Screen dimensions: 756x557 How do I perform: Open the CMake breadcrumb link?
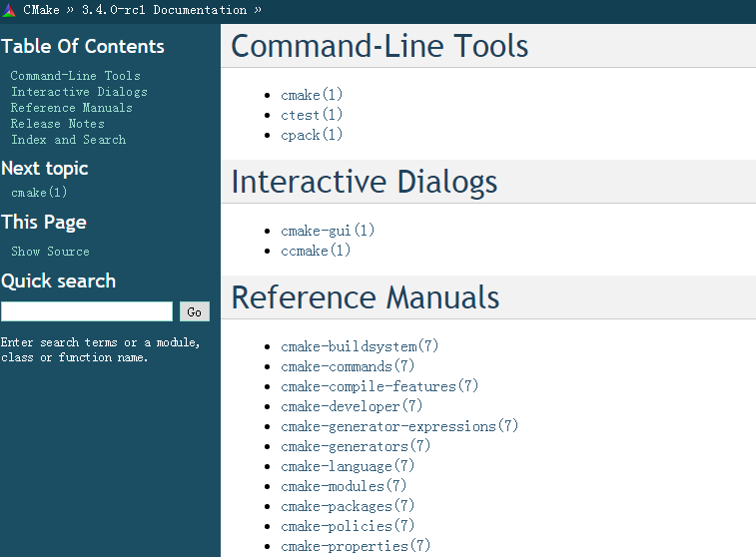click(41, 10)
